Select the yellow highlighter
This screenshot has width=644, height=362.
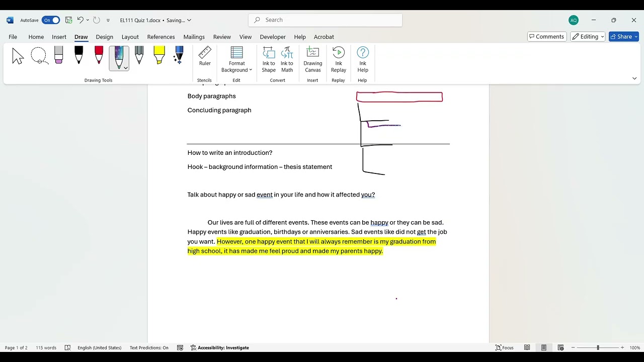point(159,55)
